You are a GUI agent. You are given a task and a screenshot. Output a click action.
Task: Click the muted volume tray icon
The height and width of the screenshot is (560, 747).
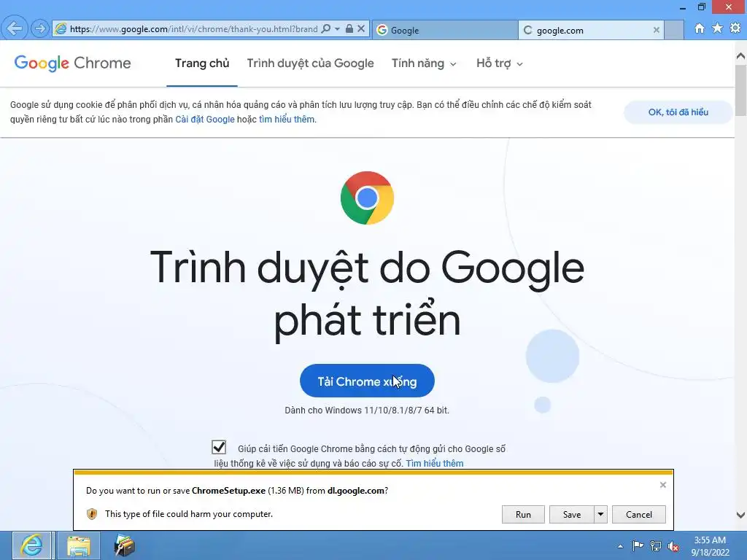click(673, 546)
